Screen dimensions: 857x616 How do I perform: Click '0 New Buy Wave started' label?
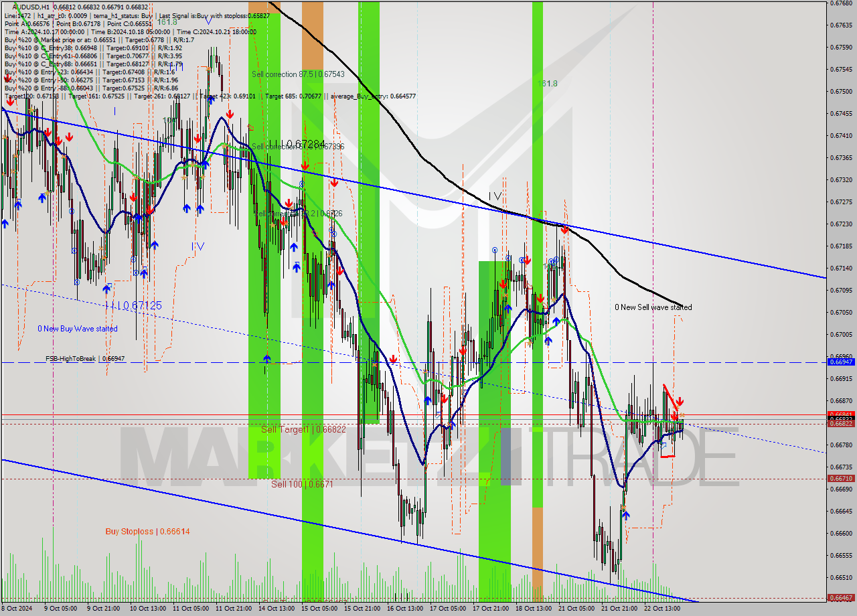coord(77,329)
